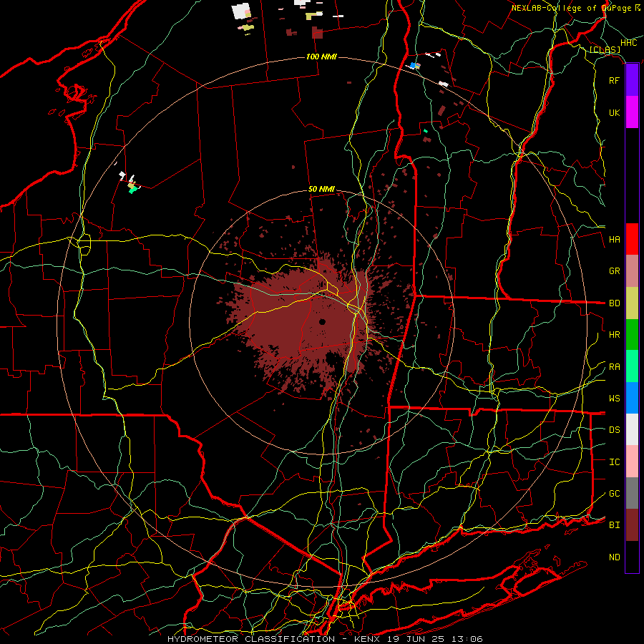Click the KENX station identifier text
The image size is (644, 644).
click(x=369, y=639)
